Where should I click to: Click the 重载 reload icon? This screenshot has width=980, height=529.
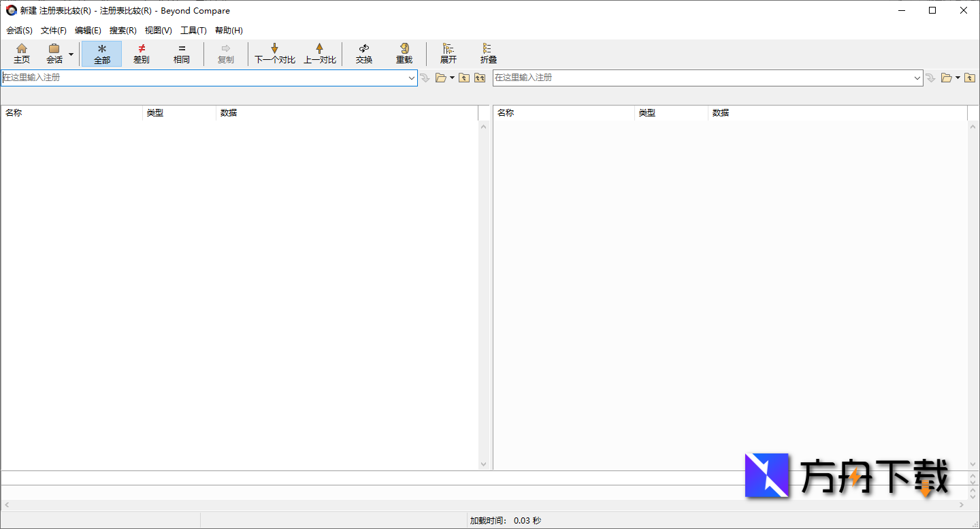[404, 49]
